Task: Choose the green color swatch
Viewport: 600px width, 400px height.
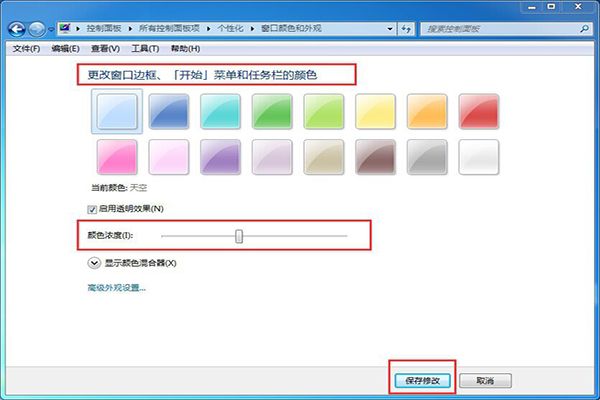Action: click(272, 111)
